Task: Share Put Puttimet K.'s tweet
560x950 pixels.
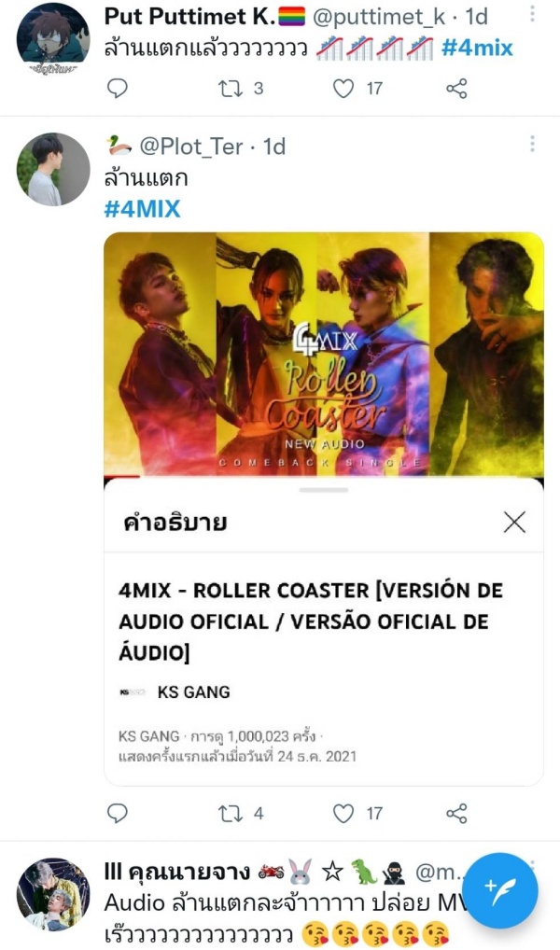Action: coord(456,89)
